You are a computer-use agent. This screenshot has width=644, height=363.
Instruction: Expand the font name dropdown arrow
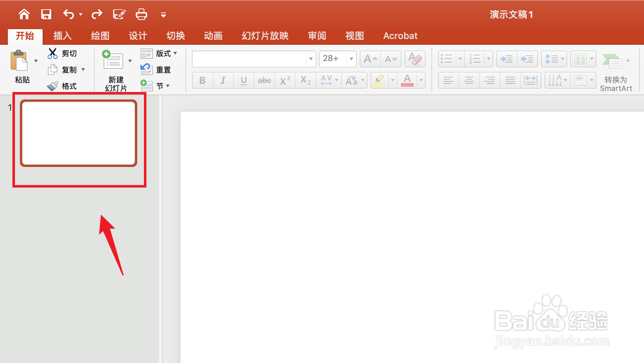[311, 59]
